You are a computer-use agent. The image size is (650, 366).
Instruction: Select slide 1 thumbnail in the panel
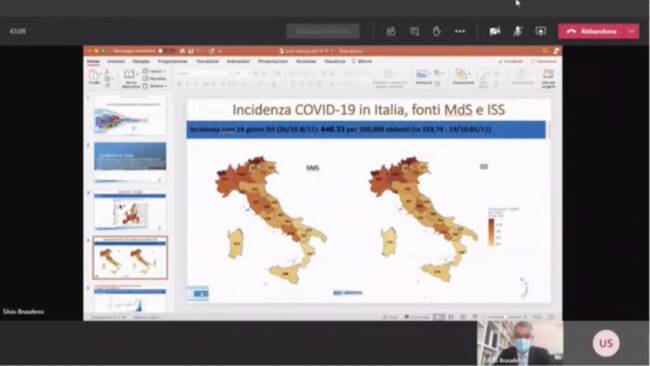coord(130,115)
